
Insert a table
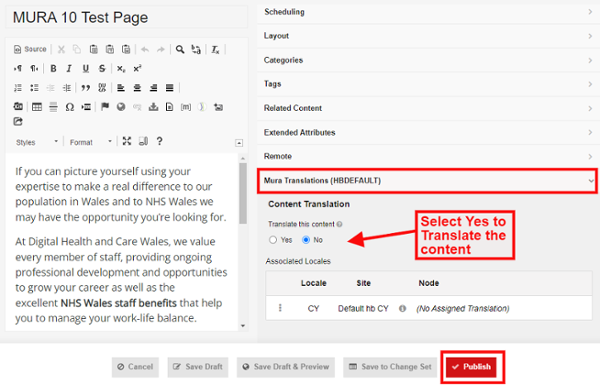click(37, 107)
